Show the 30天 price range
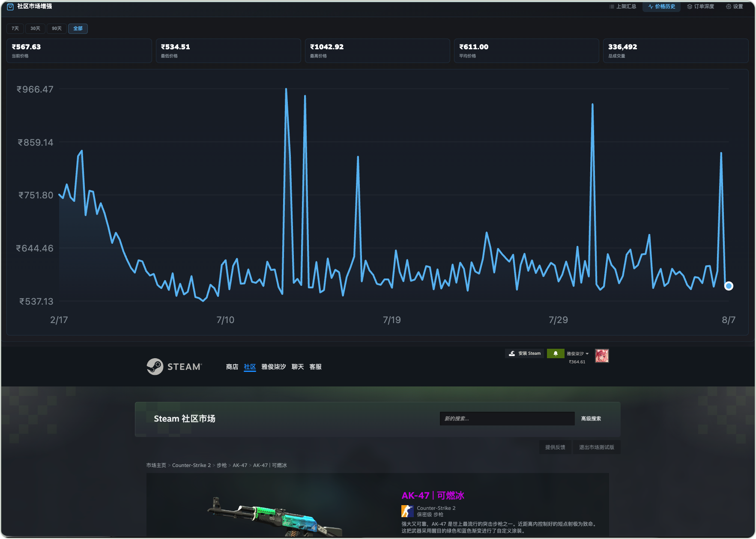 pyautogui.click(x=35, y=28)
